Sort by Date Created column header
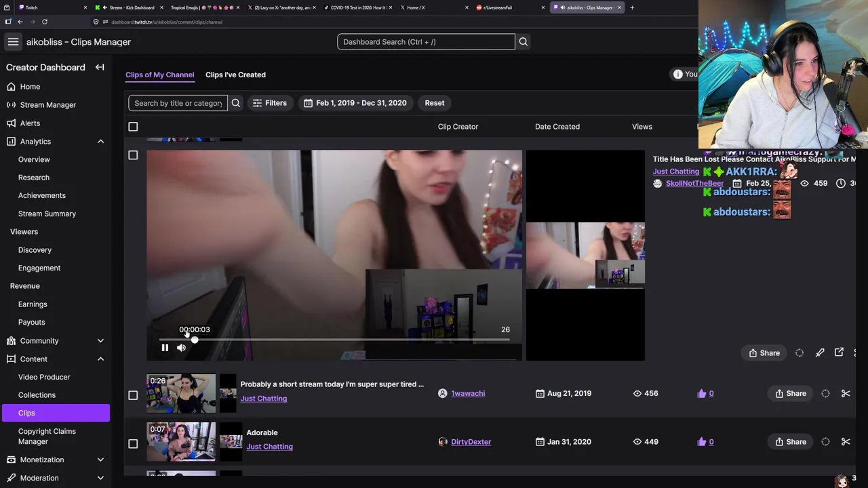Image resolution: width=868 pixels, height=488 pixels. point(557,127)
